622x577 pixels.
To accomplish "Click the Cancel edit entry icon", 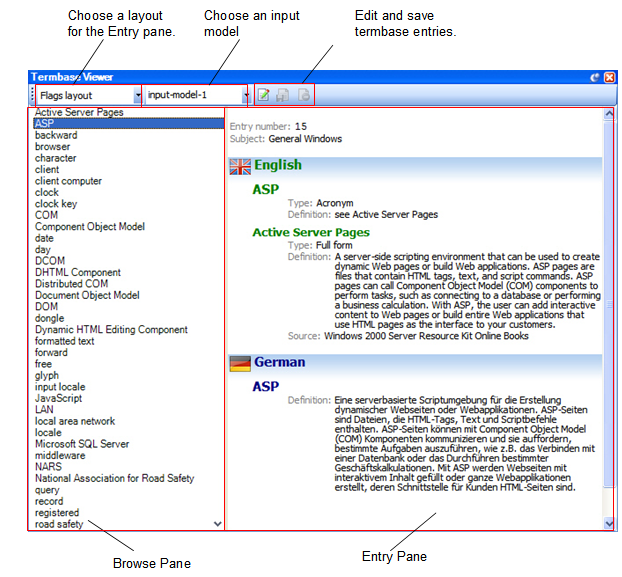I will point(303,95).
